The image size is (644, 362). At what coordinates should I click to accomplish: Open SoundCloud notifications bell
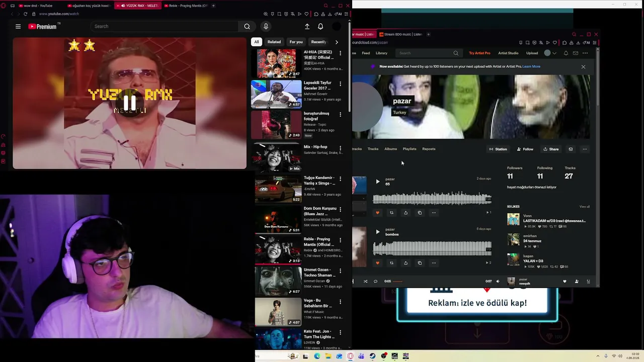566,53
